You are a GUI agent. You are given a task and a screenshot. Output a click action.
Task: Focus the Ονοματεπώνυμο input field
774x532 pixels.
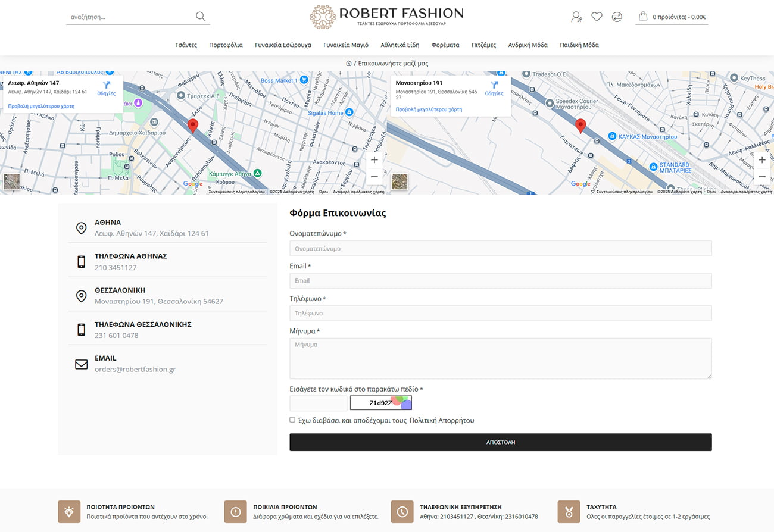click(x=501, y=249)
